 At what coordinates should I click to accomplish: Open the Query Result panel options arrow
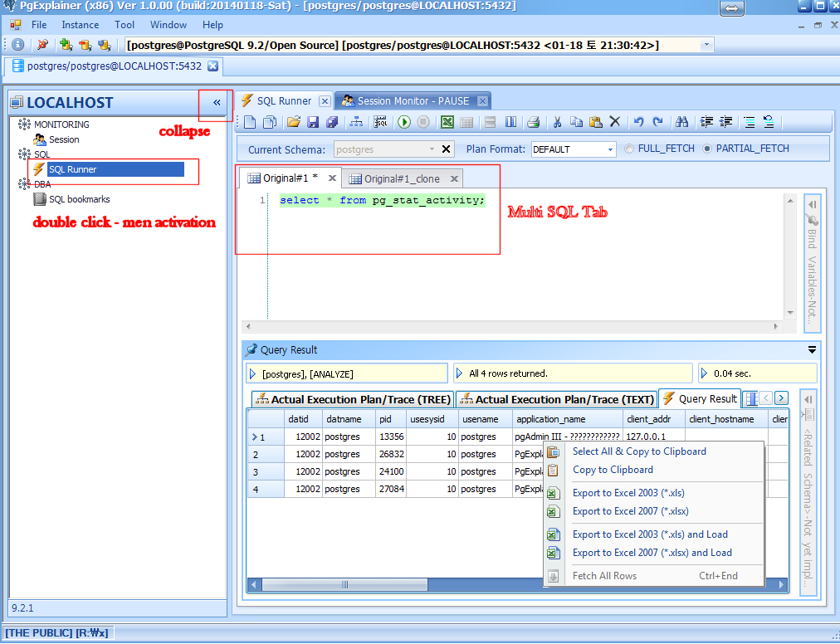812,350
